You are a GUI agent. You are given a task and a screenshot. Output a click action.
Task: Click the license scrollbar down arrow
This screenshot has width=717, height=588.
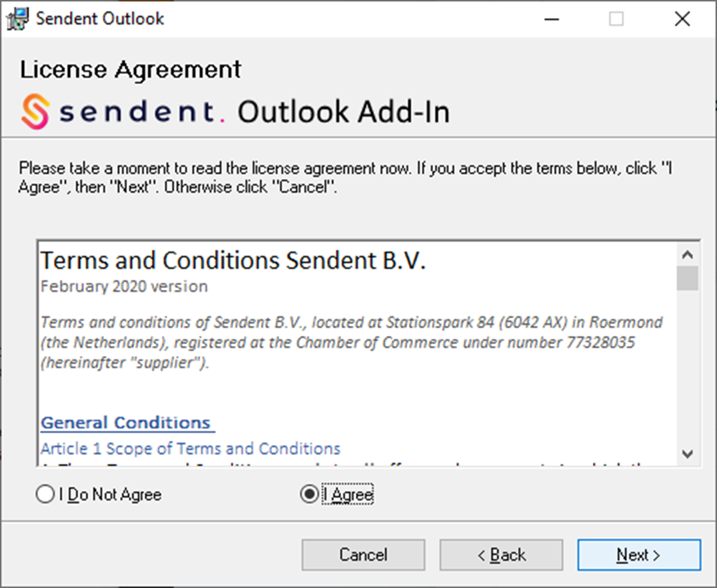point(687,454)
